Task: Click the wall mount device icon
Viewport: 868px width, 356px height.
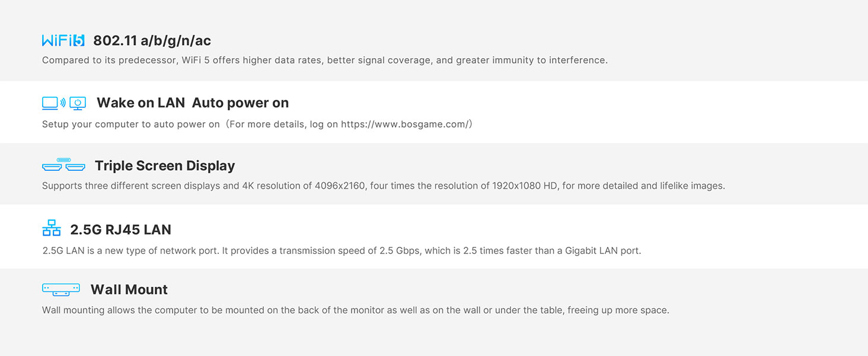Action: (61, 290)
